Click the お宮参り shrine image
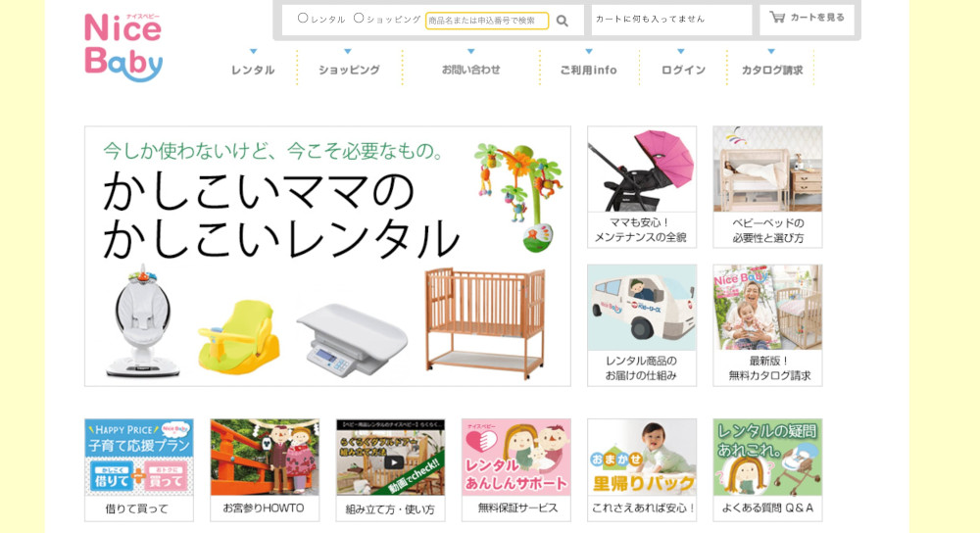The height and width of the screenshot is (533, 980). pyautogui.click(x=265, y=458)
